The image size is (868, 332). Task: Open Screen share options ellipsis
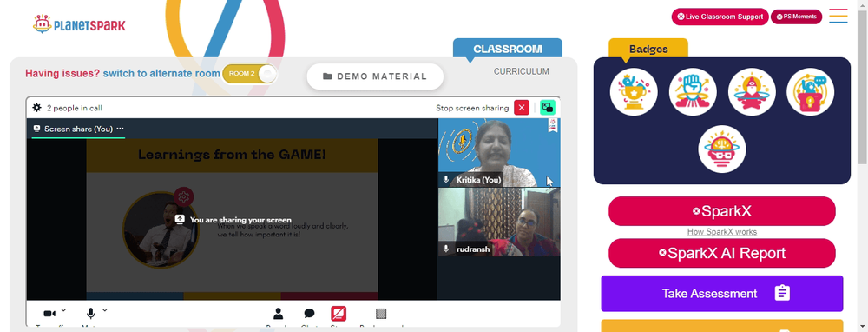coord(120,129)
